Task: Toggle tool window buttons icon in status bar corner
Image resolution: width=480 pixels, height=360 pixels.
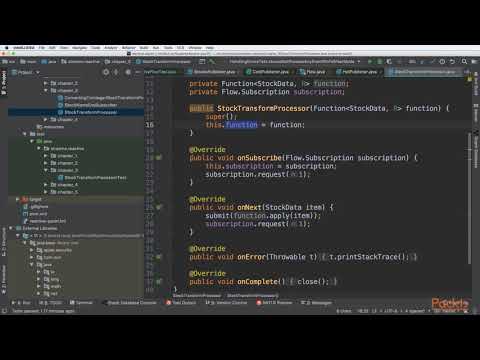Action: coord(4,311)
